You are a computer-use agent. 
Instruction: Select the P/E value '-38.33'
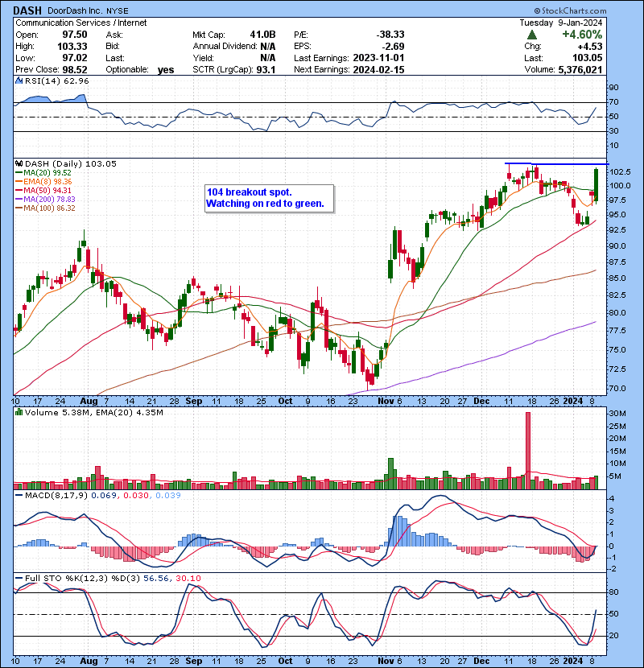(390, 35)
